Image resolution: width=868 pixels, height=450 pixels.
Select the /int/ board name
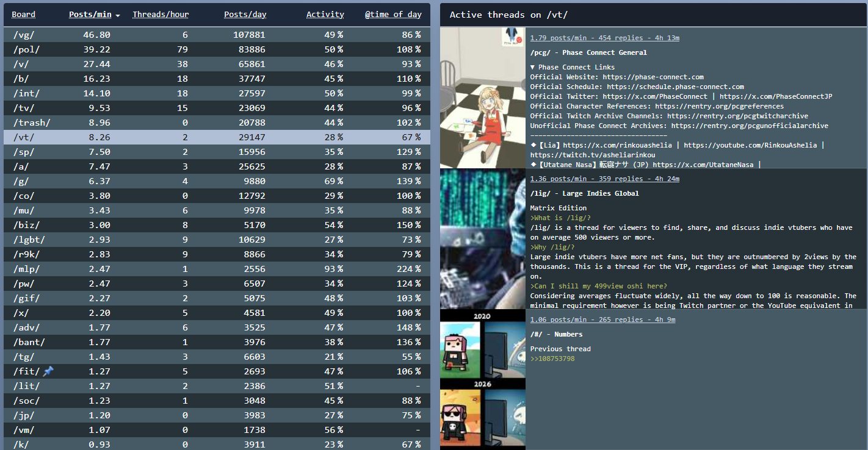pyautogui.click(x=26, y=93)
